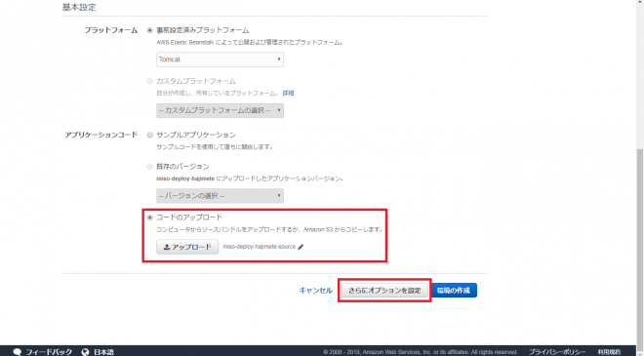Click the キャンセル link

click(315, 291)
